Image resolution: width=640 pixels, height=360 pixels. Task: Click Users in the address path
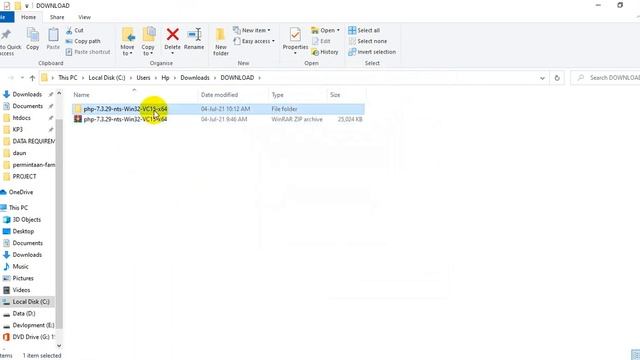[x=143, y=78]
